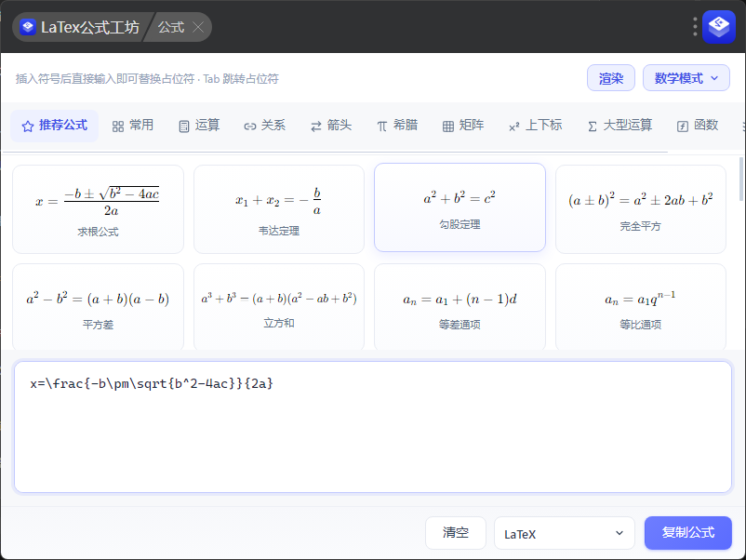Go to the 关系 relations tab
Image resolution: width=746 pixels, height=560 pixels.
click(x=264, y=126)
